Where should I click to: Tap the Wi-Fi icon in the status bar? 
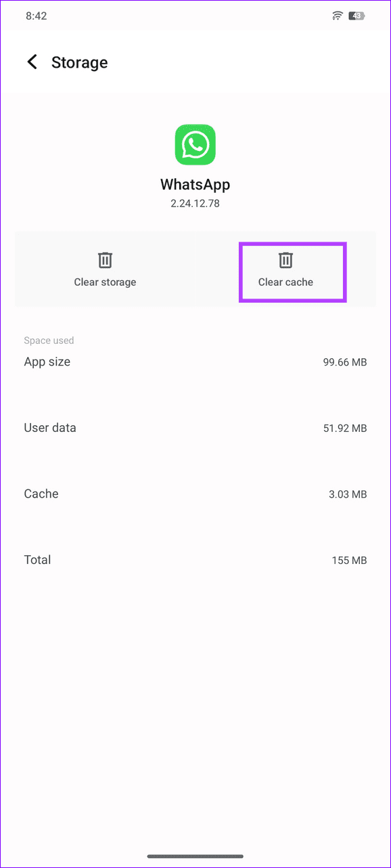(337, 15)
